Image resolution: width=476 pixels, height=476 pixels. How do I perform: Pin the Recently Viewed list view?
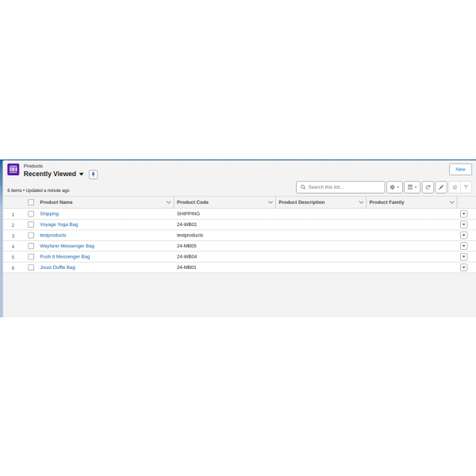(93, 175)
